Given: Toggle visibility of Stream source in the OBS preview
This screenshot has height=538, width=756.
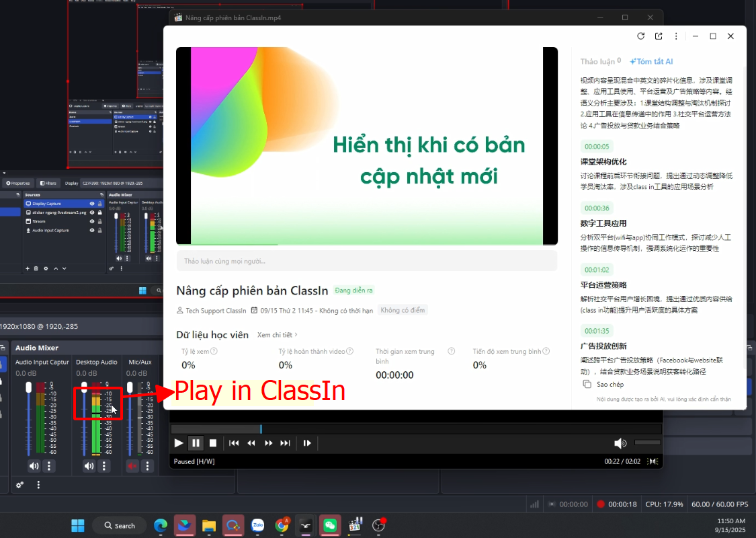Looking at the screenshot, I should (92, 221).
